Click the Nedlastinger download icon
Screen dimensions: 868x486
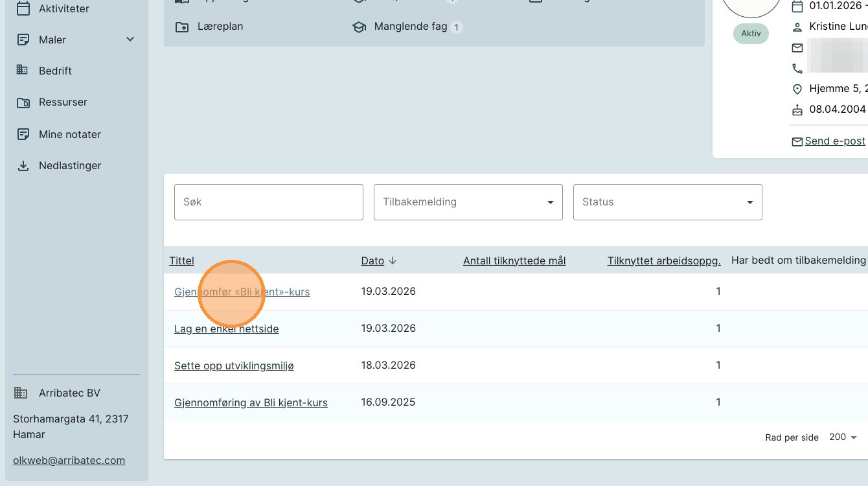23,165
